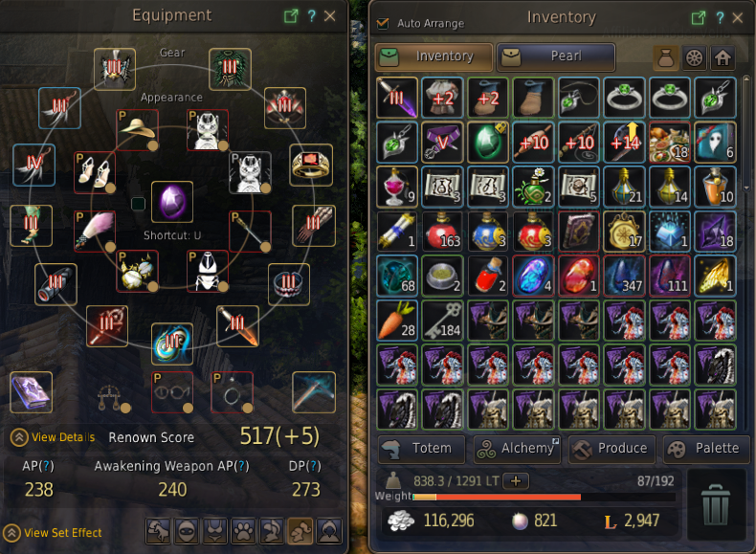This screenshot has height=554, width=756.
Task: Click the inventory scrollbar
Action: pyautogui.click(x=746, y=133)
